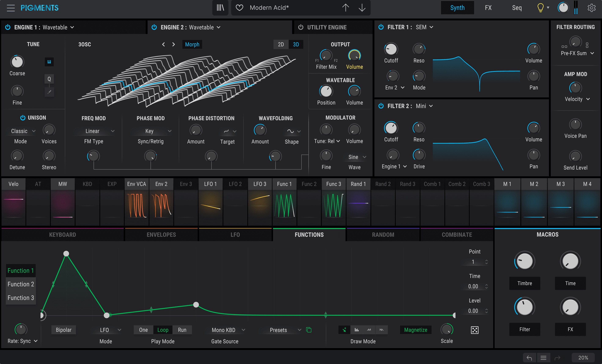
Task: Click the 20% zoom value in bottom bar
Action: click(x=583, y=358)
